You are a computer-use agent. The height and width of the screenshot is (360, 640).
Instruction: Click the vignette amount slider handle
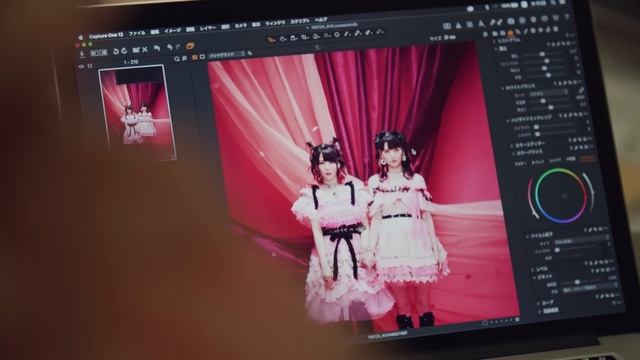(x=577, y=282)
